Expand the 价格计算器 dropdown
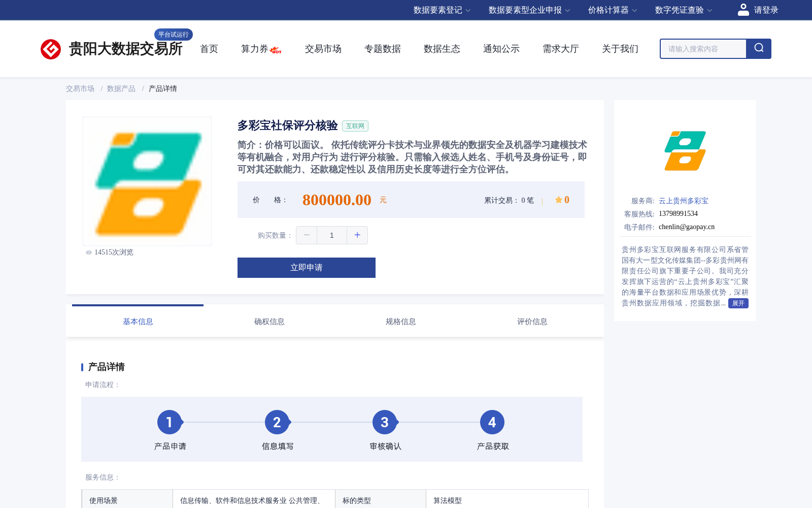Screen dimensions: 812x508 click(x=613, y=10)
